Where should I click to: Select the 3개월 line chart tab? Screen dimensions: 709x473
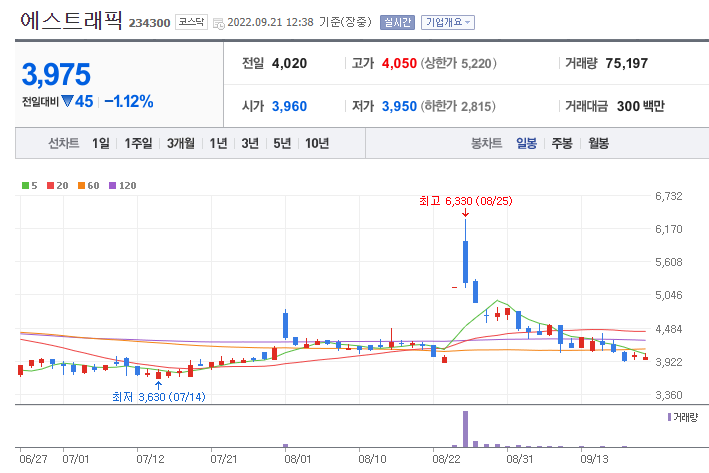[x=181, y=143]
